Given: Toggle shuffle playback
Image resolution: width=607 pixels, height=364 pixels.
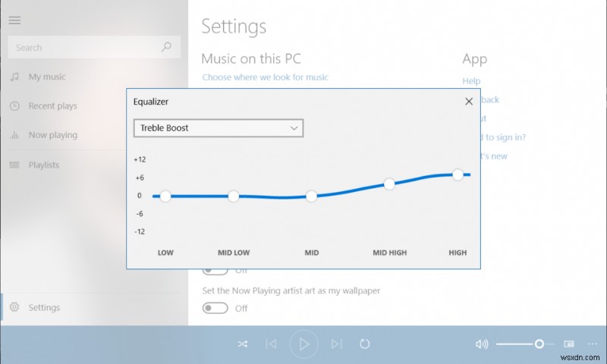Looking at the screenshot, I should click(243, 344).
